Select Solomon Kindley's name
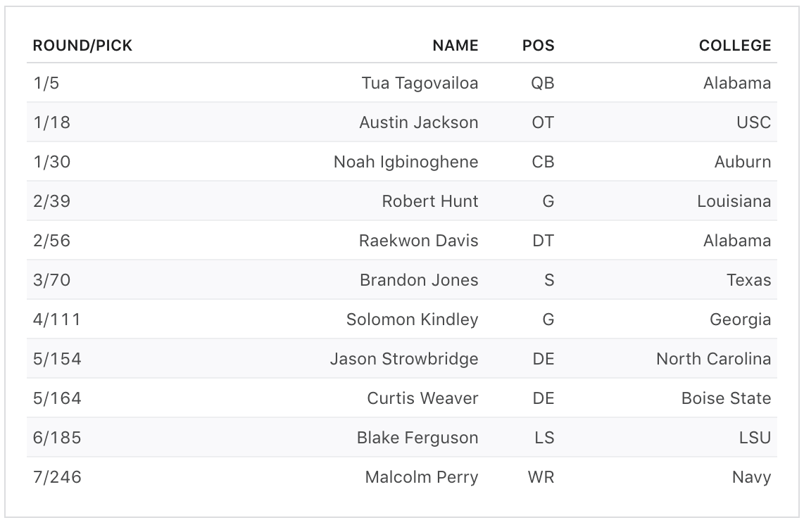The height and width of the screenshot is (532, 804). (412, 319)
